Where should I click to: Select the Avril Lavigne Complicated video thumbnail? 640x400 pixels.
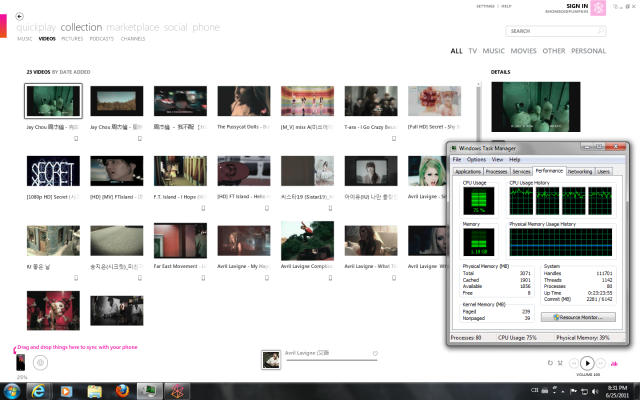coord(307,241)
